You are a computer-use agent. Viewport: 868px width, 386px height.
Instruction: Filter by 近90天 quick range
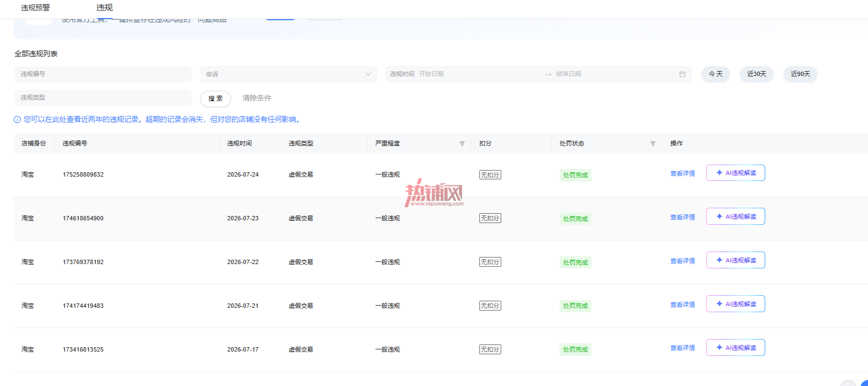tap(800, 74)
